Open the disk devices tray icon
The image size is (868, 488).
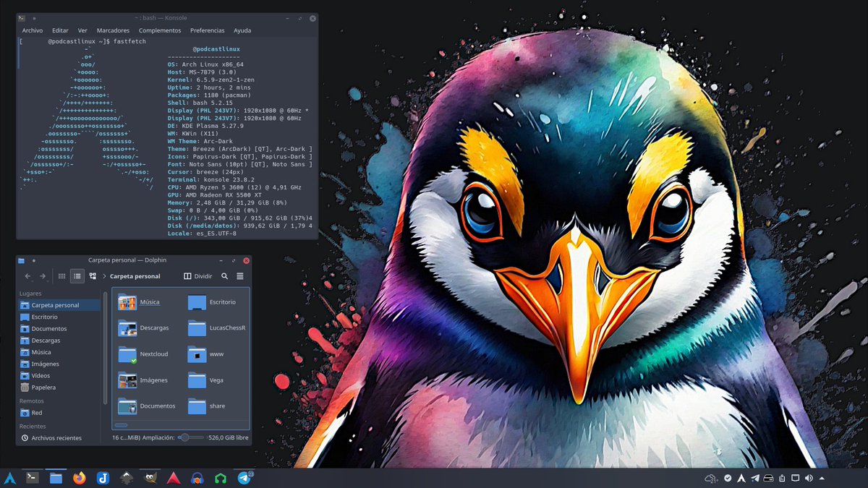coord(769,478)
